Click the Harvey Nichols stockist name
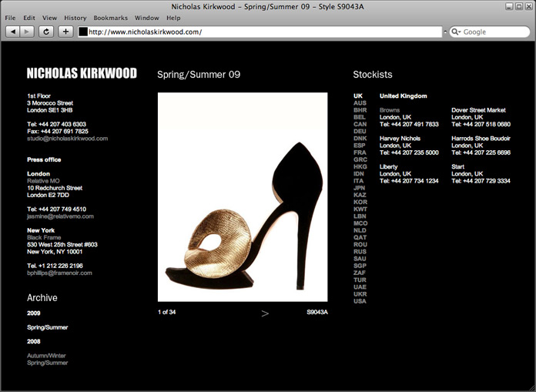 (400, 139)
